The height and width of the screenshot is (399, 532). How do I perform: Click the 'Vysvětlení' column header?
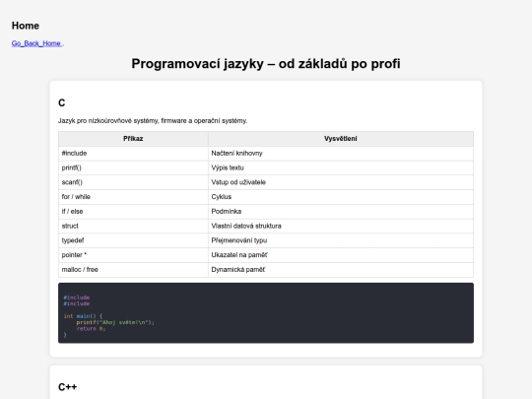point(341,139)
